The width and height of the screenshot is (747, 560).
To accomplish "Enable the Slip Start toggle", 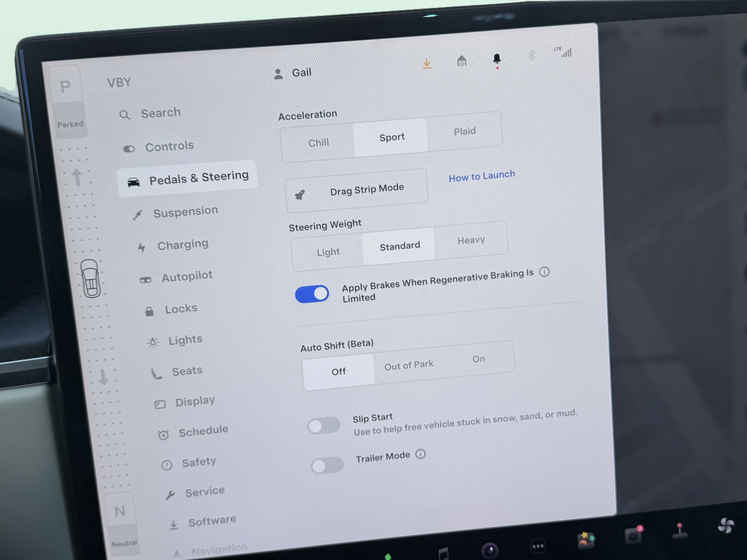I will click(323, 425).
